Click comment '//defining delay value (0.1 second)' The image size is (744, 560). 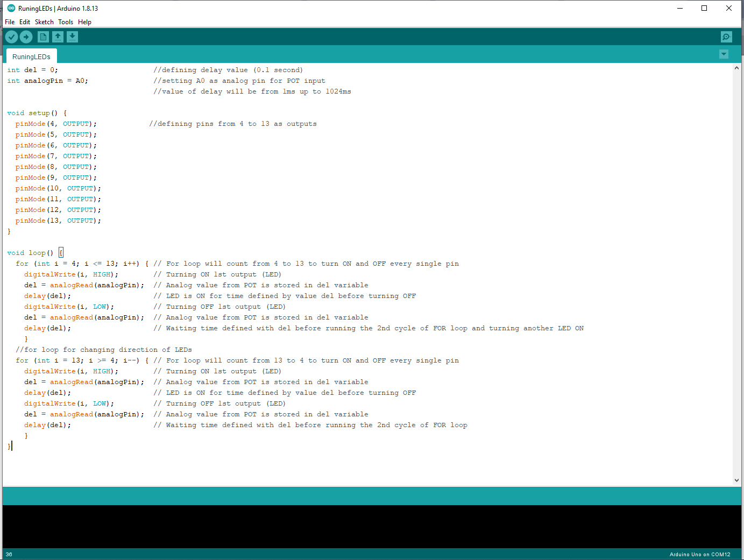228,70
